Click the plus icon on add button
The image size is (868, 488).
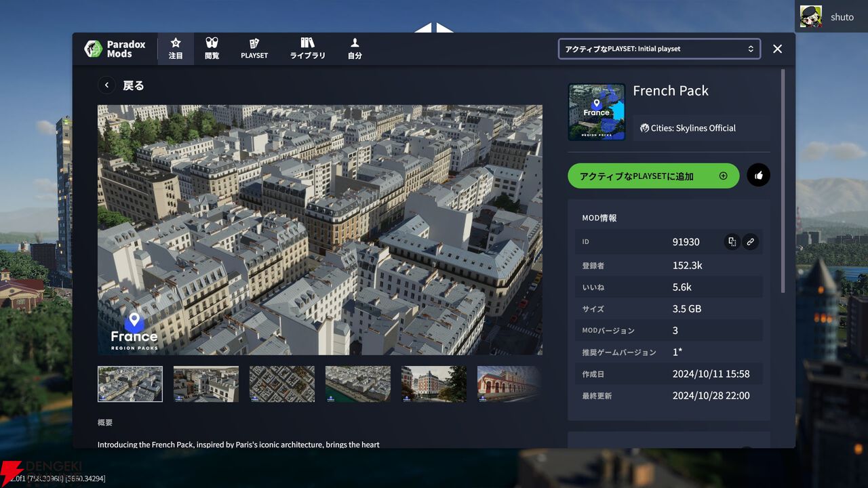[x=723, y=176]
